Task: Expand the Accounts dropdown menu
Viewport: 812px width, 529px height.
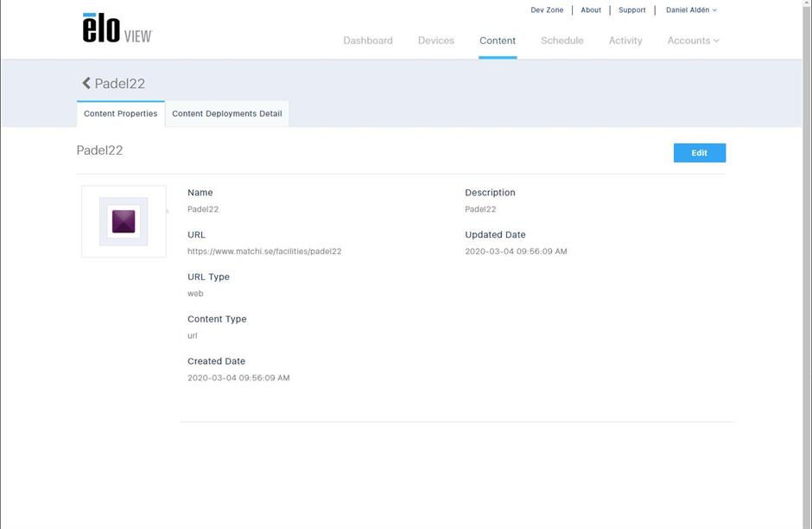Action: pyautogui.click(x=693, y=41)
